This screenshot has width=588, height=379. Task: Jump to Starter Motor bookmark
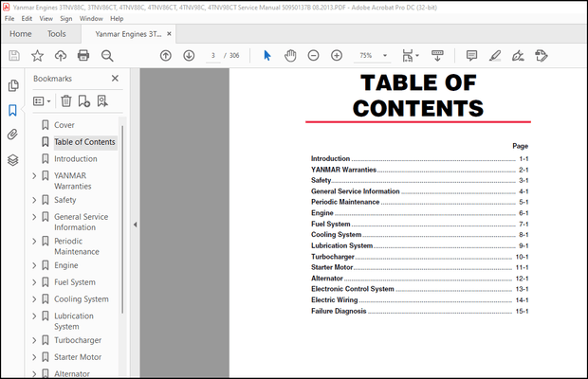[x=78, y=357]
